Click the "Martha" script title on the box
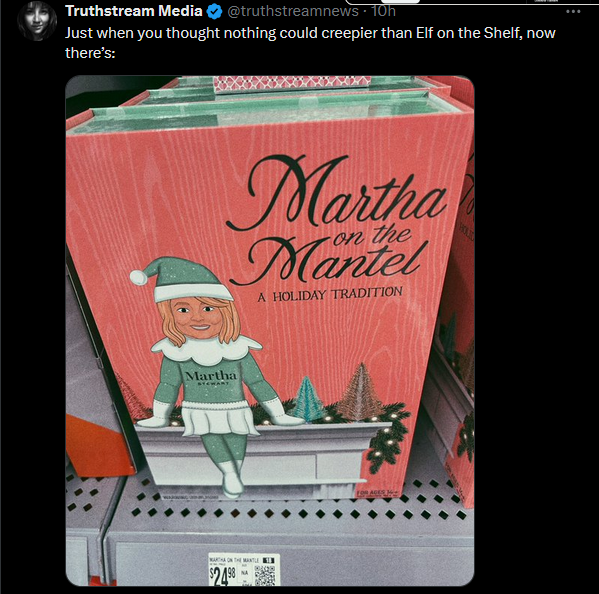This screenshot has width=599, height=594. tap(336, 193)
